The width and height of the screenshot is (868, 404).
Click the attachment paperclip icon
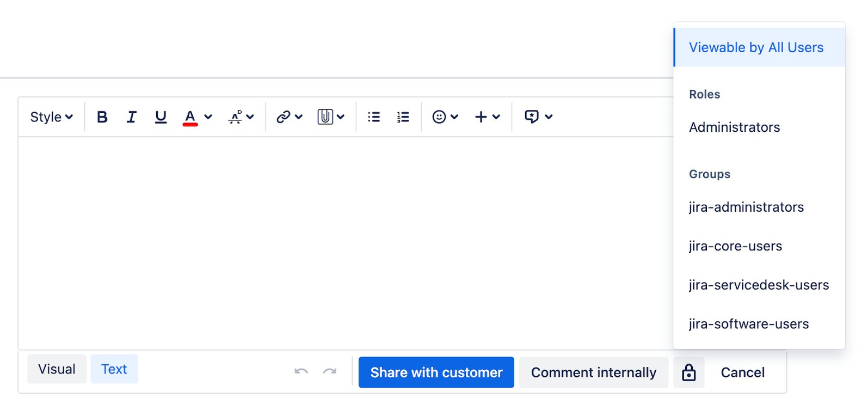325,117
